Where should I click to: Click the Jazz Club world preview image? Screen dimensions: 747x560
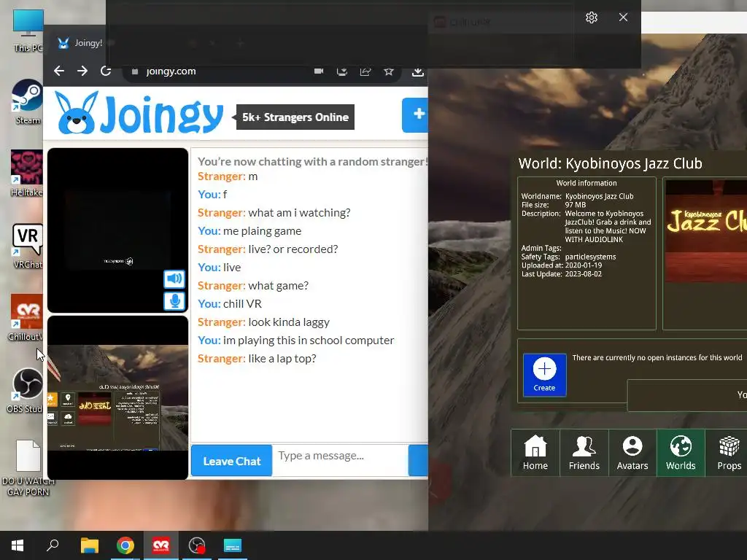point(706,231)
